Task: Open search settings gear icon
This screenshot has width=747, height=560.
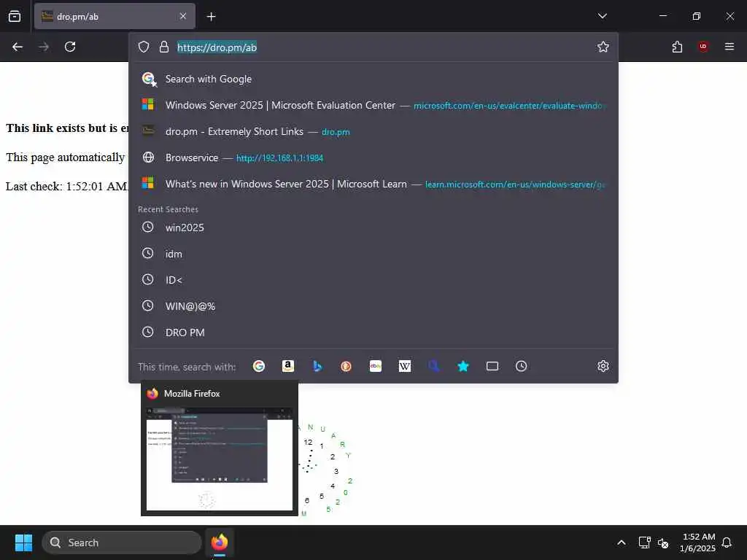Action: tap(603, 366)
